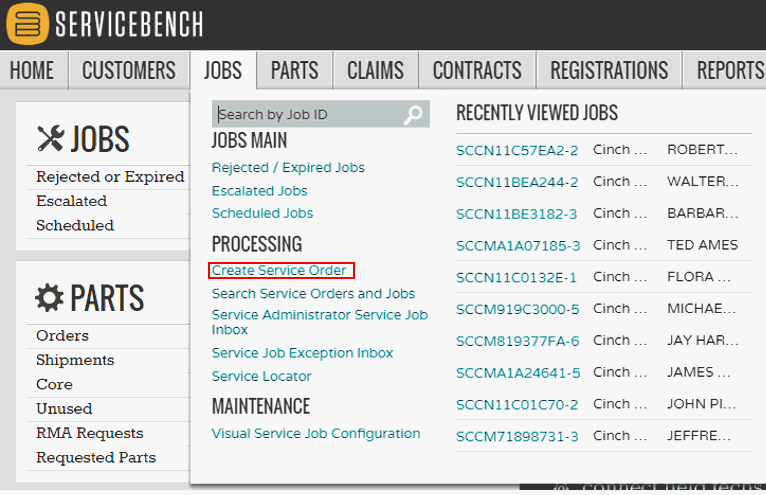Open recent job SCCM819377FA-6
This screenshot has width=766, height=495.
(517, 341)
